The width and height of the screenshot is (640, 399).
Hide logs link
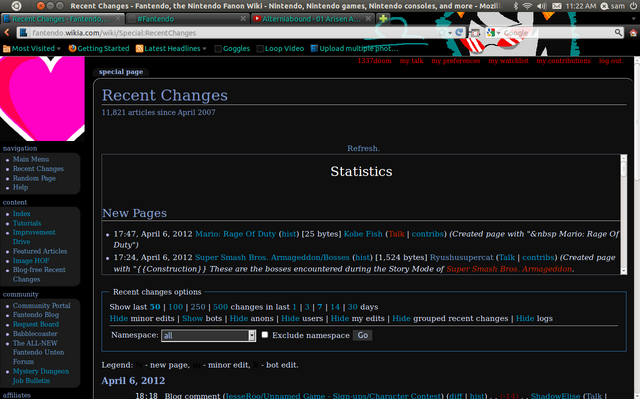coord(525,318)
